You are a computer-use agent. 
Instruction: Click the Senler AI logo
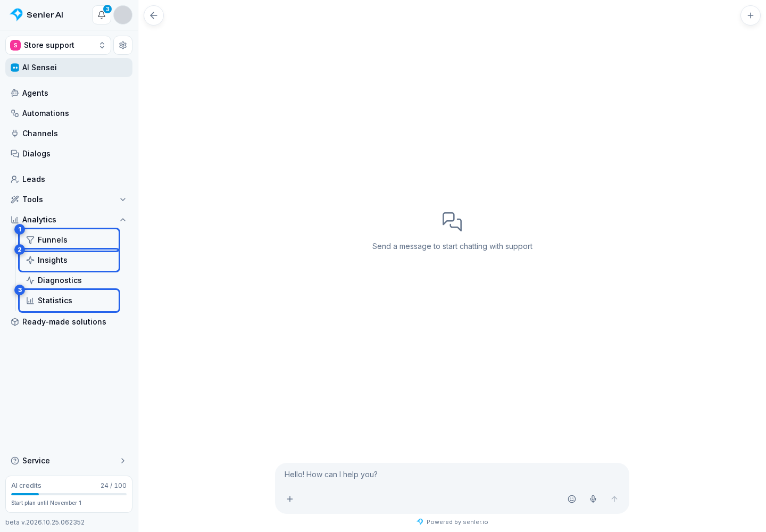(x=37, y=15)
